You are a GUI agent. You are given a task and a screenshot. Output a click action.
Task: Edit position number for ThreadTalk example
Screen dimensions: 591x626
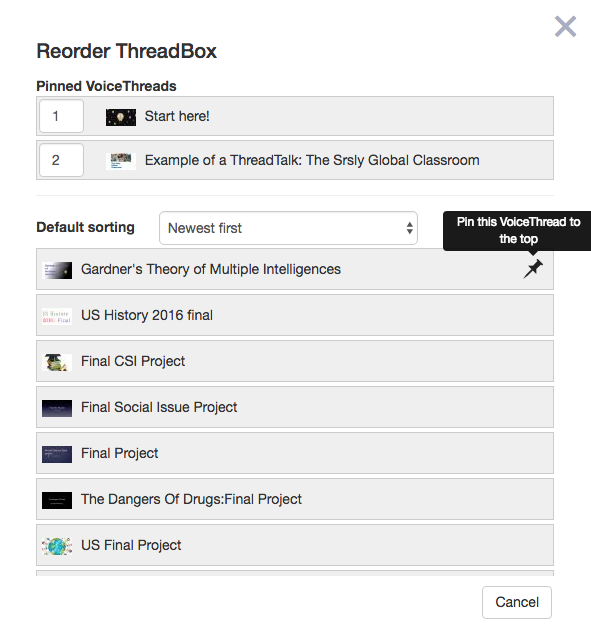click(61, 160)
